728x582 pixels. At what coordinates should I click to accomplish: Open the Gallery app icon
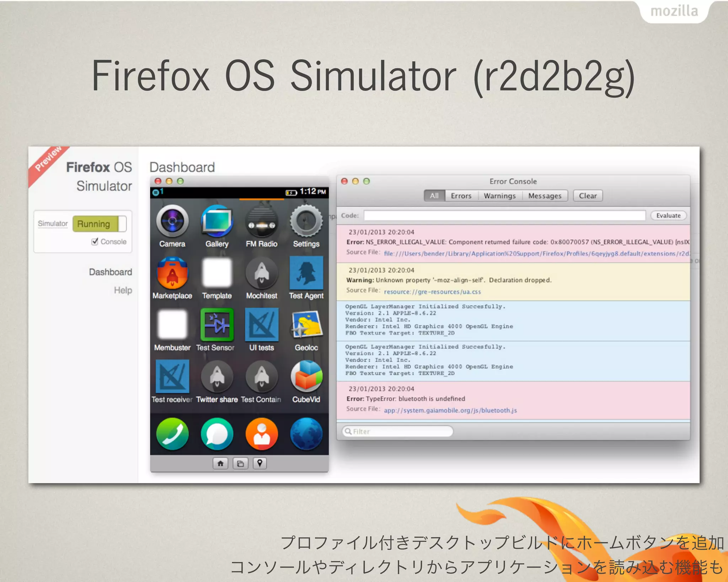[x=217, y=221]
